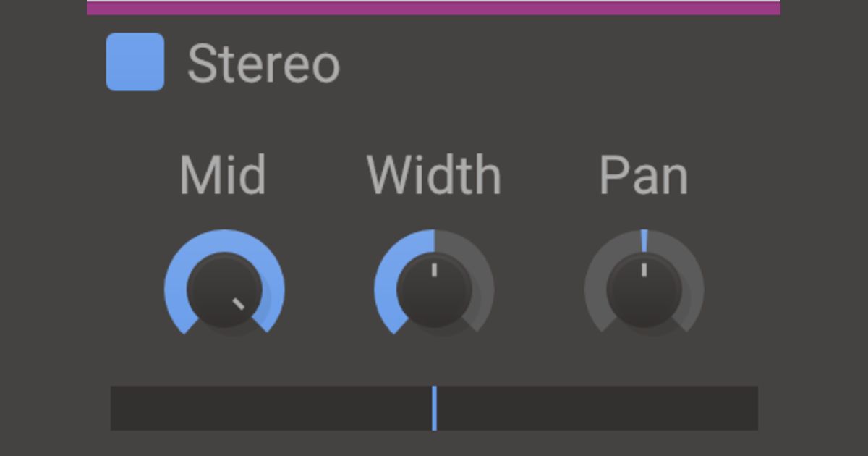Click the right half of the stereo meter bar
Viewport: 868px width, 456px height.
(597, 408)
